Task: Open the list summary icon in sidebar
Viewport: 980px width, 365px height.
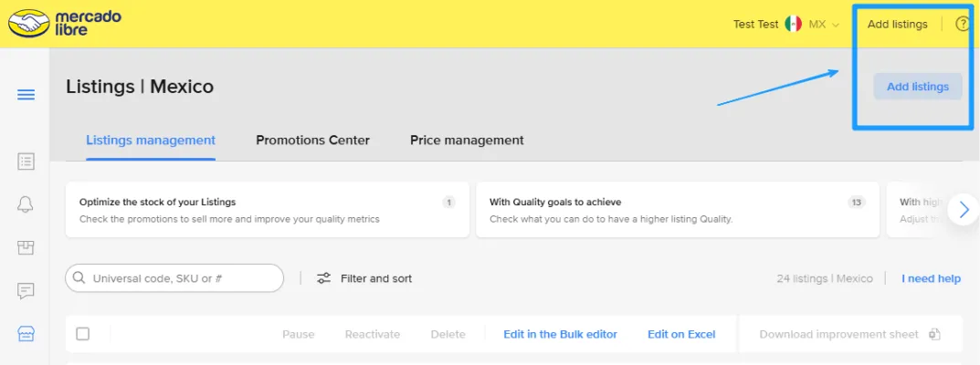Action: point(26,162)
